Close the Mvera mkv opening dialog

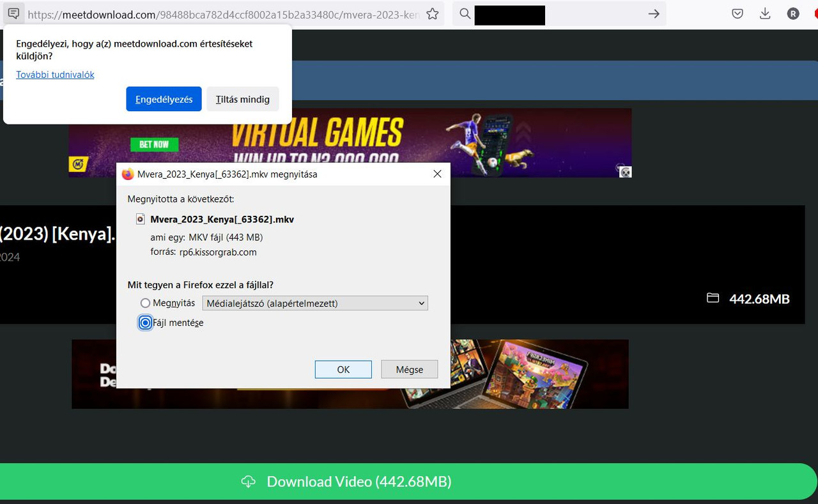[438, 174]
